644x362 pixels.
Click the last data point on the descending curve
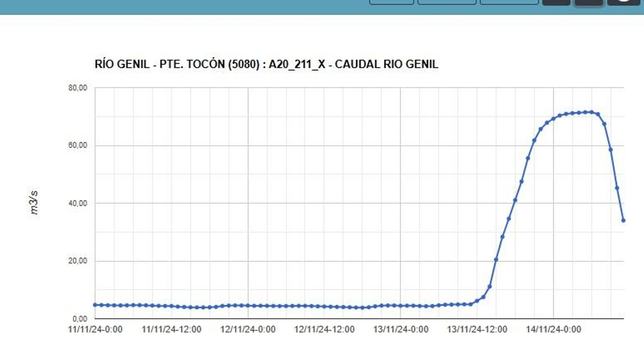pos(623,220)
